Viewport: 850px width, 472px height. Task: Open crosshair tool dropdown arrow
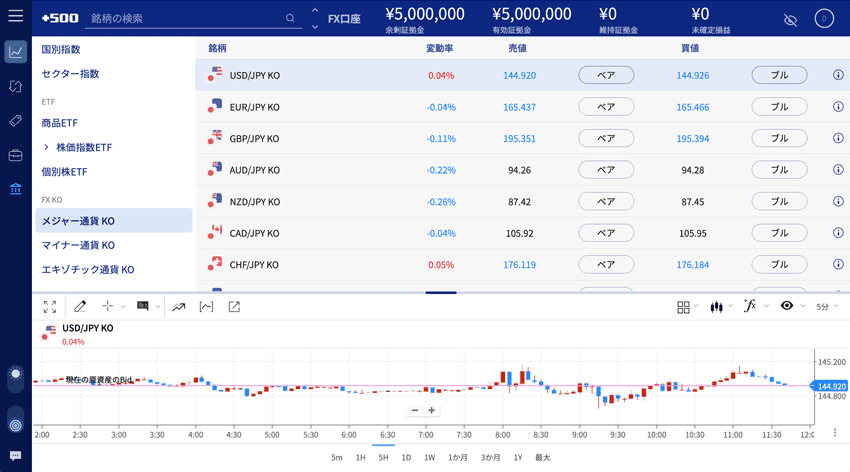coord(123,307)
